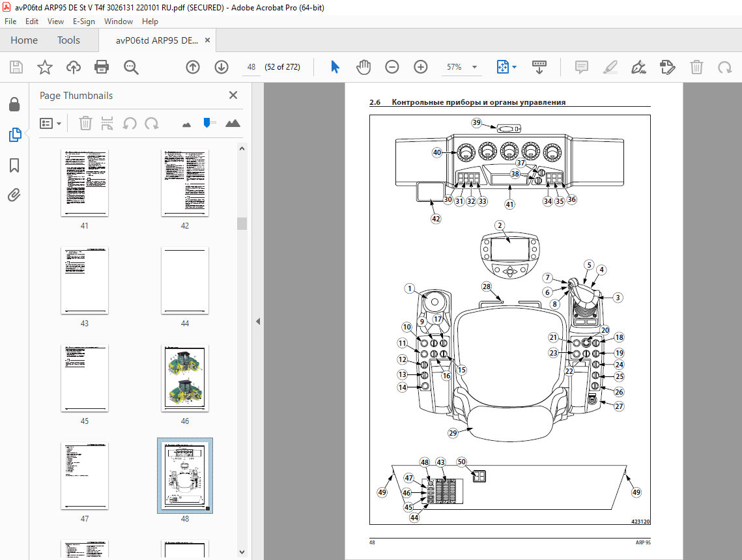Switch to the Home tab
The image size is (742, 560).
point(24,40)
